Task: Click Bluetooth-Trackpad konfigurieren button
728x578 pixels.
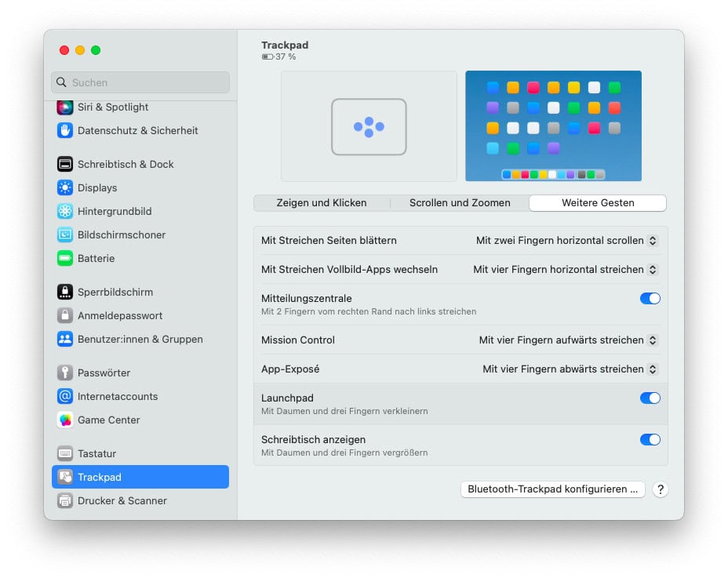Action: (x=552, y=489)
